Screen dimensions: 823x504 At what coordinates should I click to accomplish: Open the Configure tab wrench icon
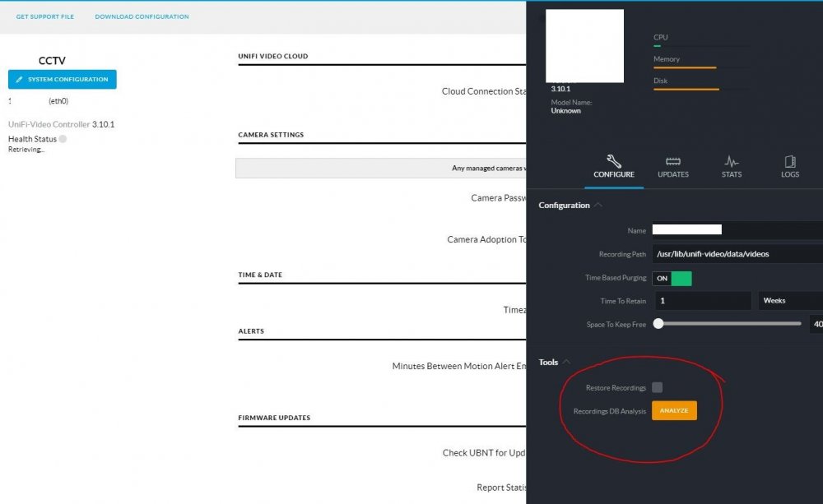click(x=614, y=161)
